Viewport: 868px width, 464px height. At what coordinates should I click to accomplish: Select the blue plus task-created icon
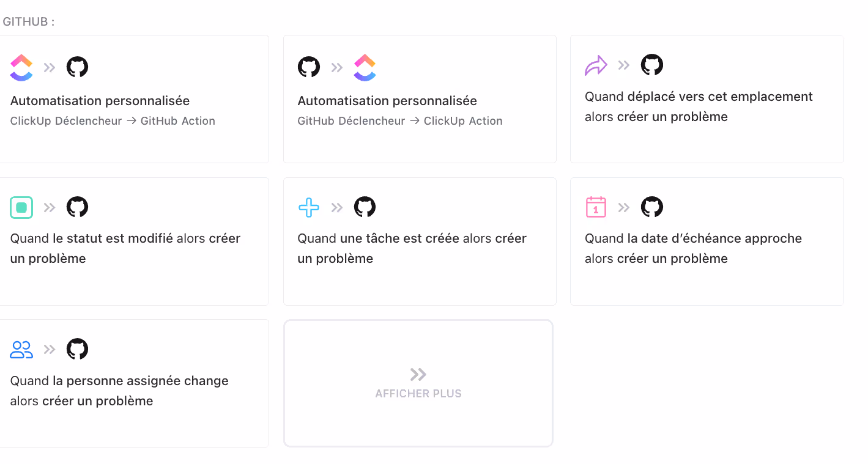(309, 207)
